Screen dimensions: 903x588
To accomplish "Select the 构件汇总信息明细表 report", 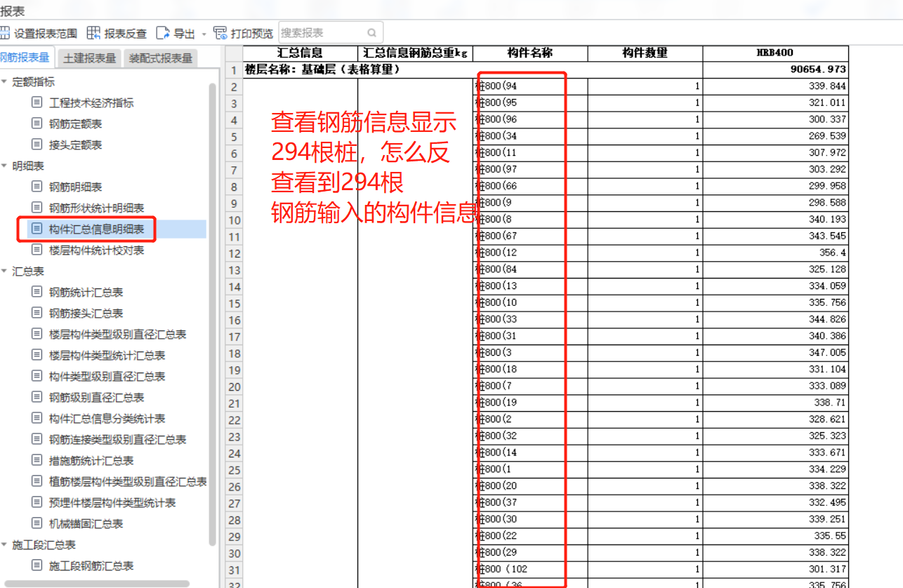I will (96, 229).
